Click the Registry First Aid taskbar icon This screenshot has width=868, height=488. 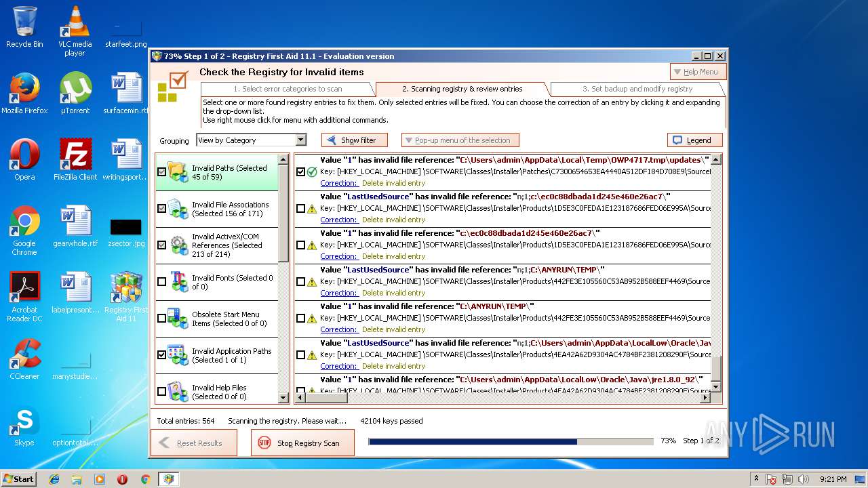click(x=168, y=479)
